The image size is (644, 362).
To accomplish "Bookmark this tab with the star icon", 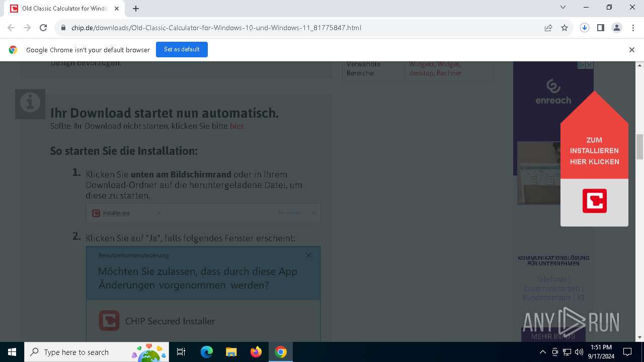I will point(565,28).
